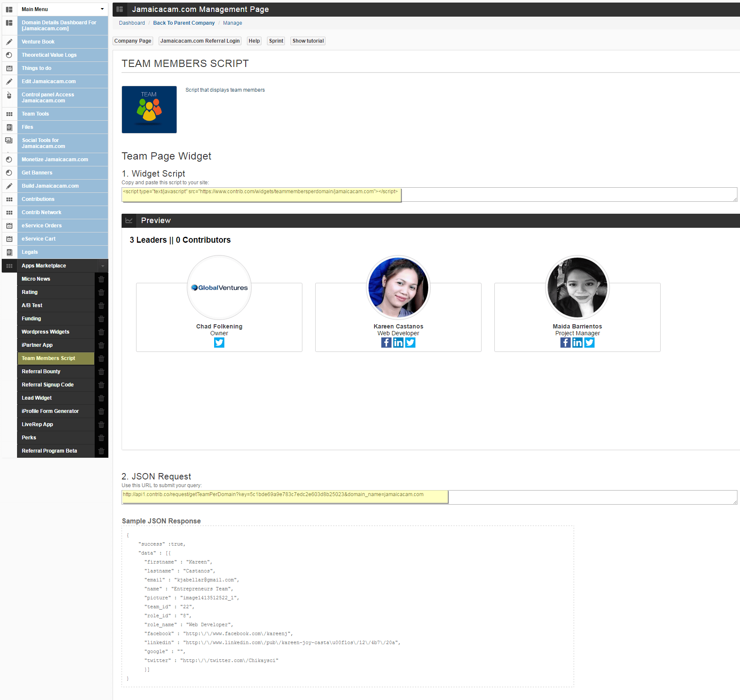The width and height of the screenshot is (740, 700).
Task: Click the Manage breadcrumb link
Action: click(232, 23)
